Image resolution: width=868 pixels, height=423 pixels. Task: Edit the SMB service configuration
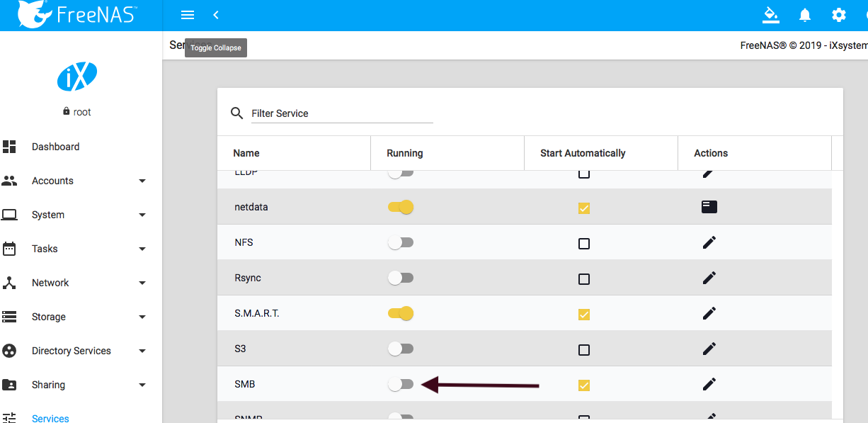709,384
